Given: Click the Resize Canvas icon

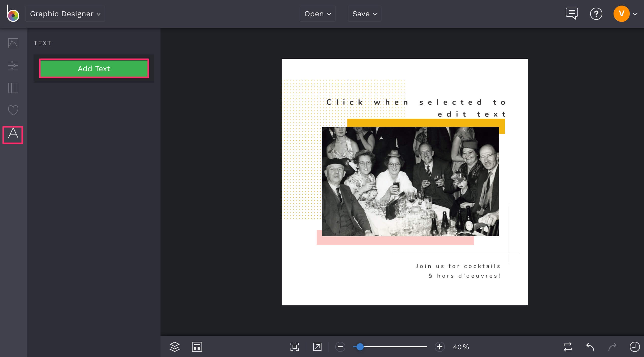Looking at the screenshot, I should click(197, 347).
